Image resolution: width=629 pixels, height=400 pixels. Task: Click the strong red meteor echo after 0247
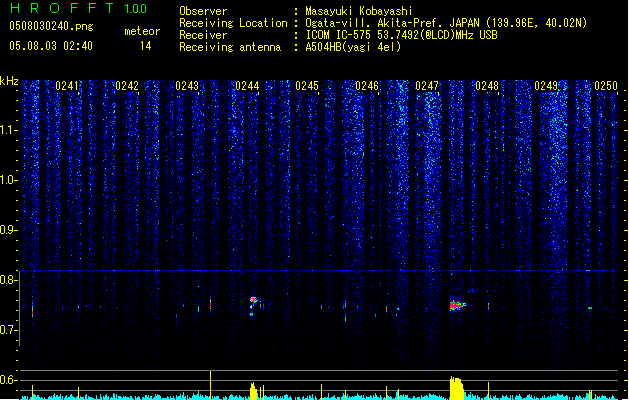point(457,306)
